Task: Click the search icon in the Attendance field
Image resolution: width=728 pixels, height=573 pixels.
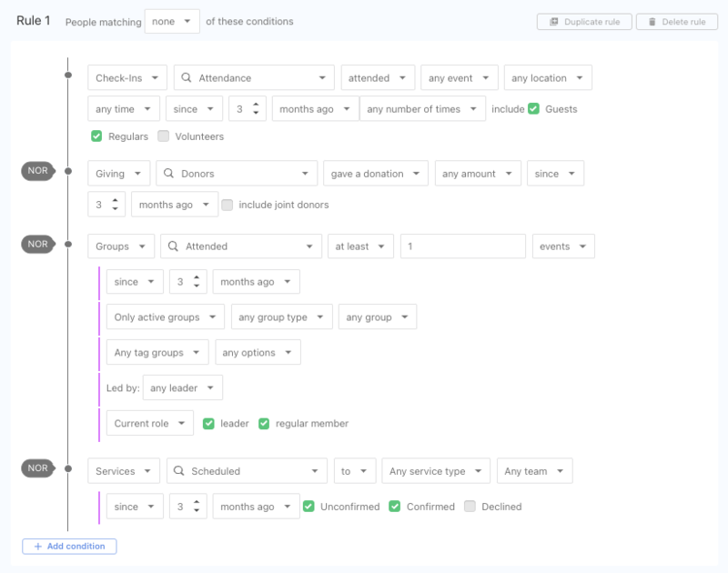Action: click(185, 77)
